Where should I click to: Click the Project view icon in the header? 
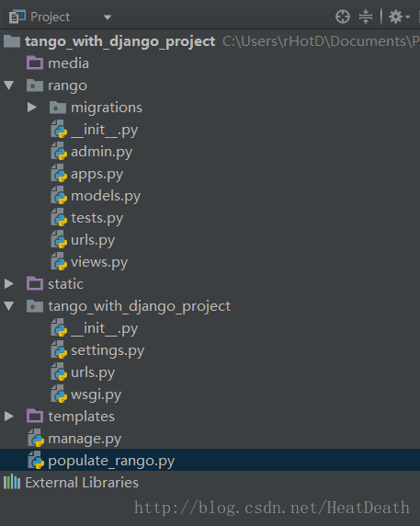(17, 17)
